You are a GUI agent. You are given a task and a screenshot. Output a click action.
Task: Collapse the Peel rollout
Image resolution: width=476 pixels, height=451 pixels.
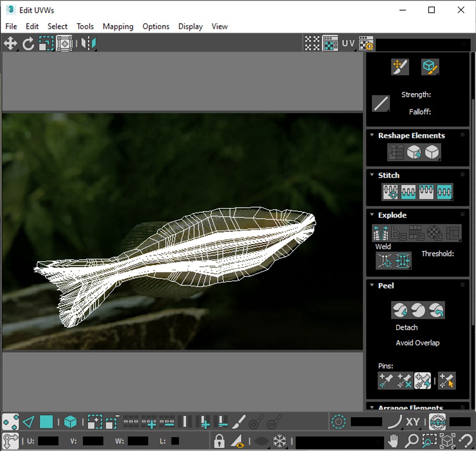pos(372,285)
